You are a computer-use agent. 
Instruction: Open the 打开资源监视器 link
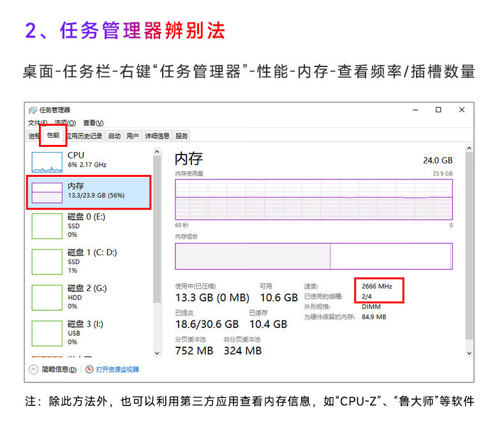tap(117, 370)
